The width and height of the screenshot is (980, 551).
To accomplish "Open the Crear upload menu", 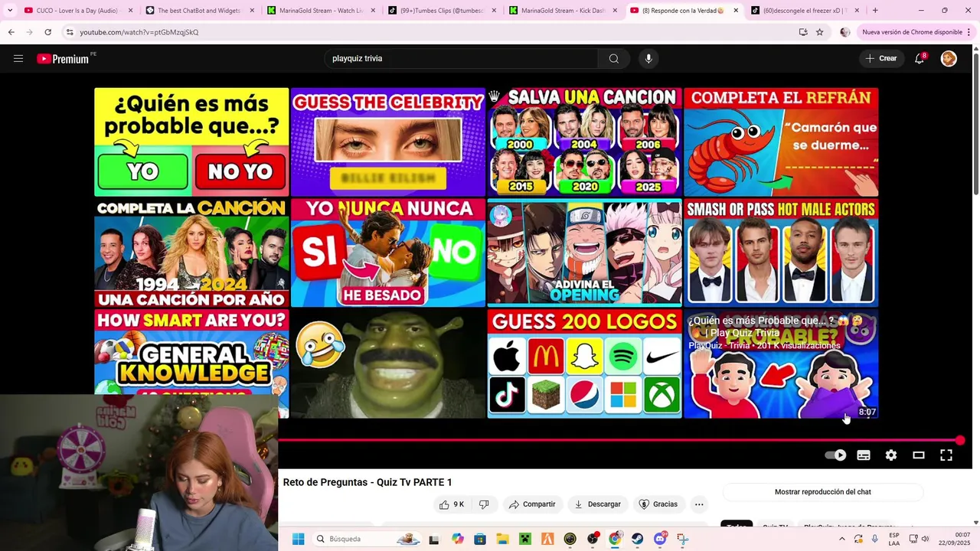I will click(x=881, y=58).
